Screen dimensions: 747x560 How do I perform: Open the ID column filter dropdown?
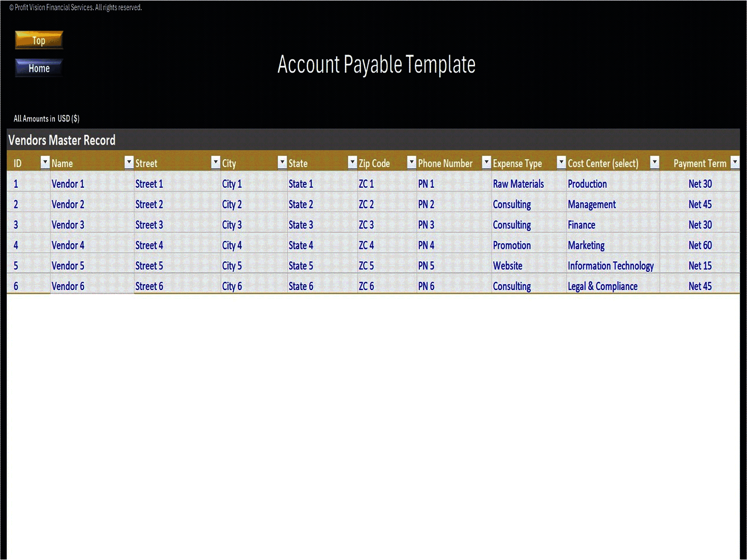pos(45,162)
